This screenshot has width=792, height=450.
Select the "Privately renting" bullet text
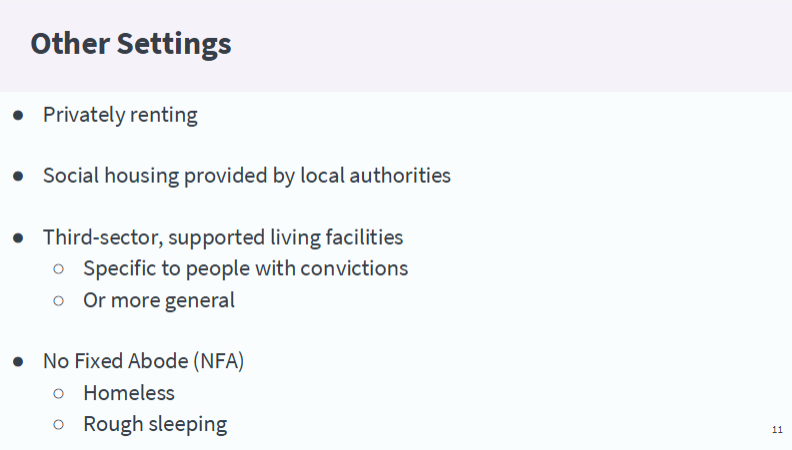coord(120,115)
